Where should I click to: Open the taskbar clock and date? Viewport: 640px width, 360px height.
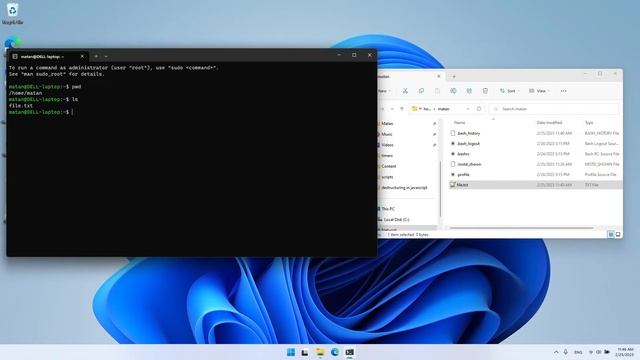tap(625, 352)
